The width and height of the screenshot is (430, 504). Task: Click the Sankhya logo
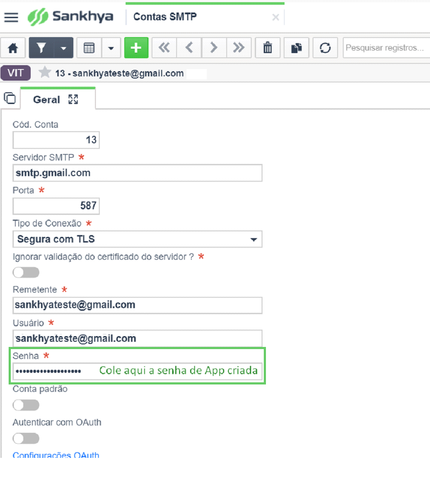(x=70, y=17)
